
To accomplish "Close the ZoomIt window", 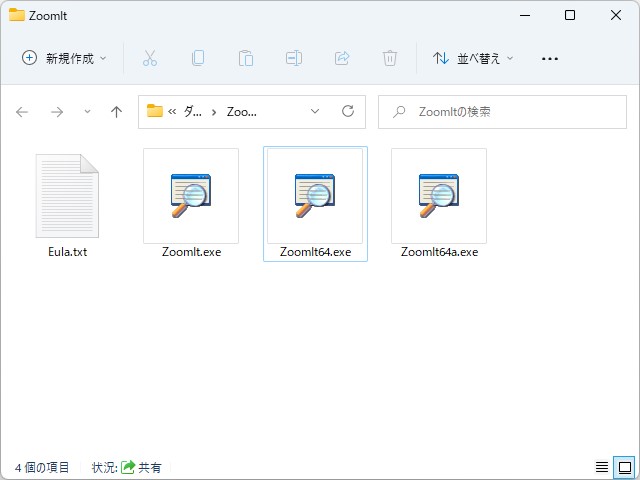I will click(x=616, y=15).
